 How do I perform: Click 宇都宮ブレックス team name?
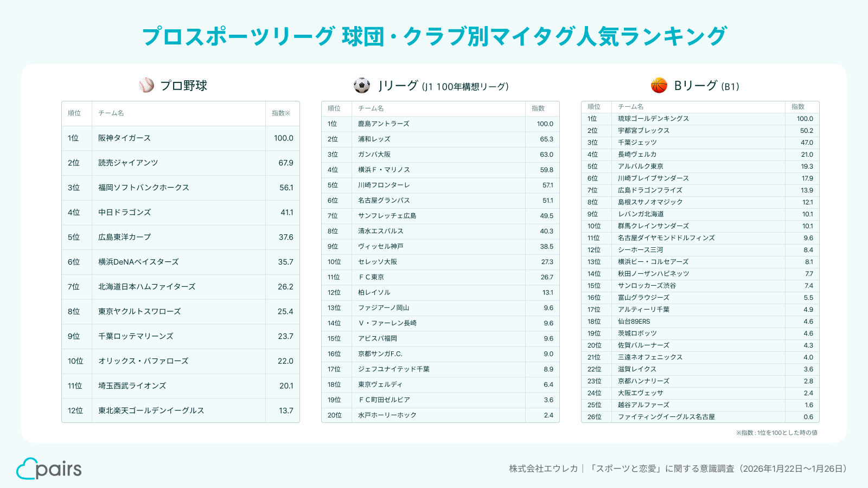[x=643, y=131]
